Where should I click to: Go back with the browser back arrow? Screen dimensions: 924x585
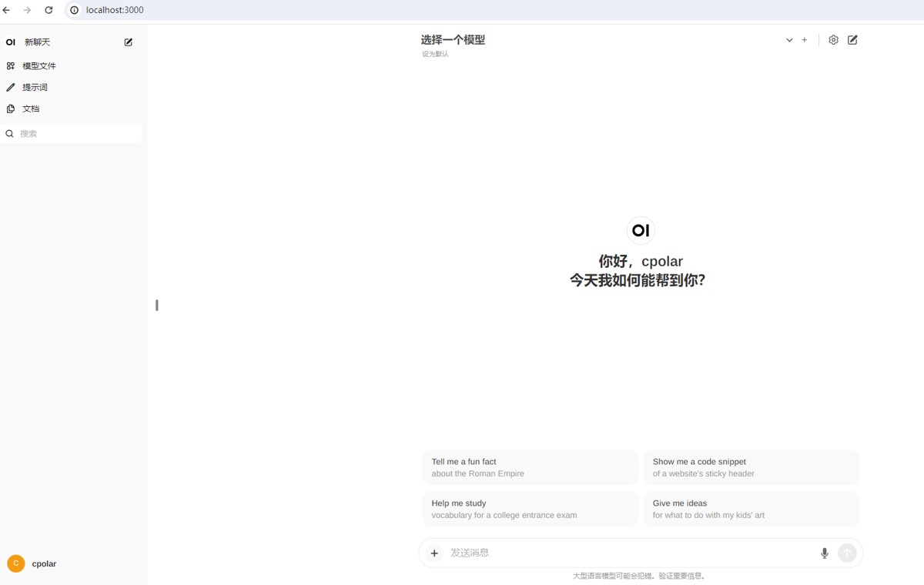point(7,10)
